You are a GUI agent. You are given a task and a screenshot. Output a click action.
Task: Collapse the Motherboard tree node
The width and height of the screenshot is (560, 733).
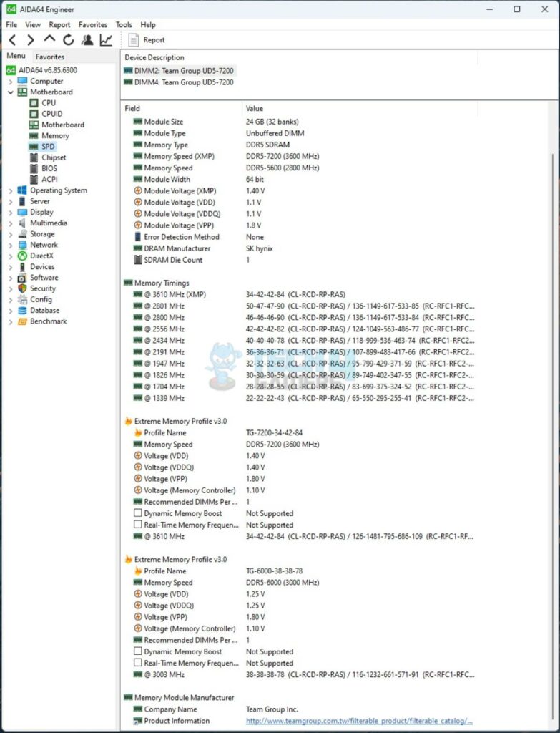[x=11, y=92]
